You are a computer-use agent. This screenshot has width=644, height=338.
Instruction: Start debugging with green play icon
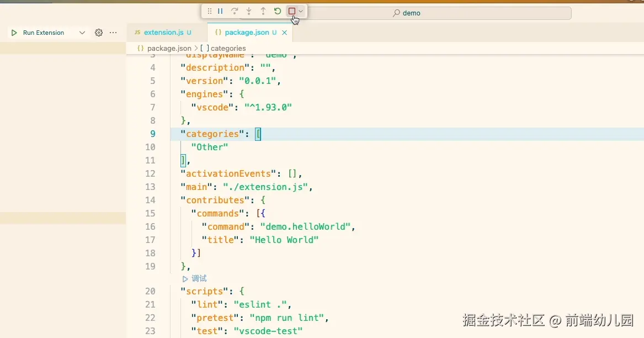[x=14, y=33]
